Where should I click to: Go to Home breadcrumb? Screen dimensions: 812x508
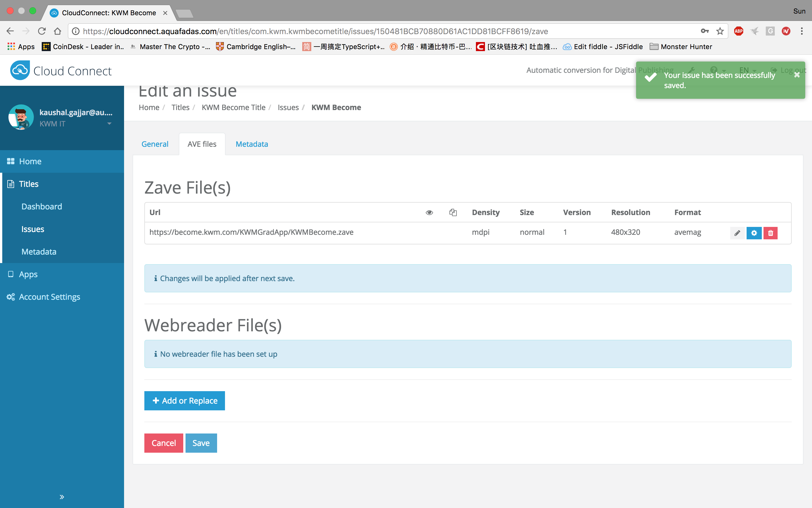click(149, 107)
